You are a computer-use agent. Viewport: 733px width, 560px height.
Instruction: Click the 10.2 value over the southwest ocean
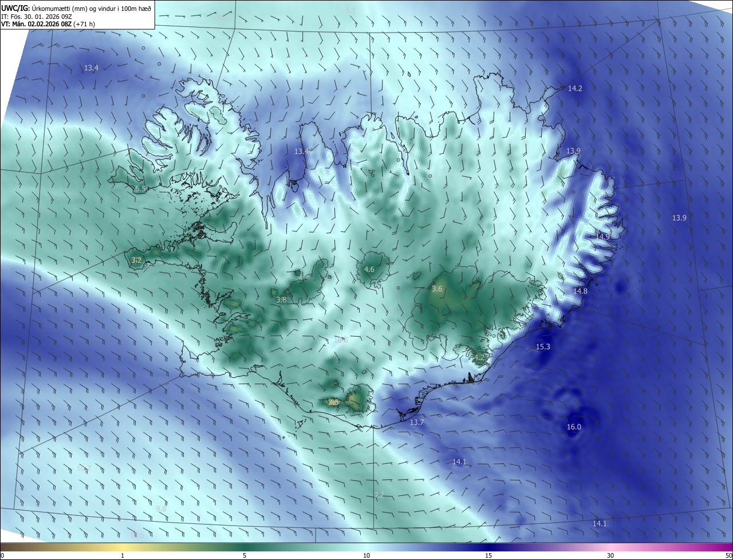tap(84, 468)
